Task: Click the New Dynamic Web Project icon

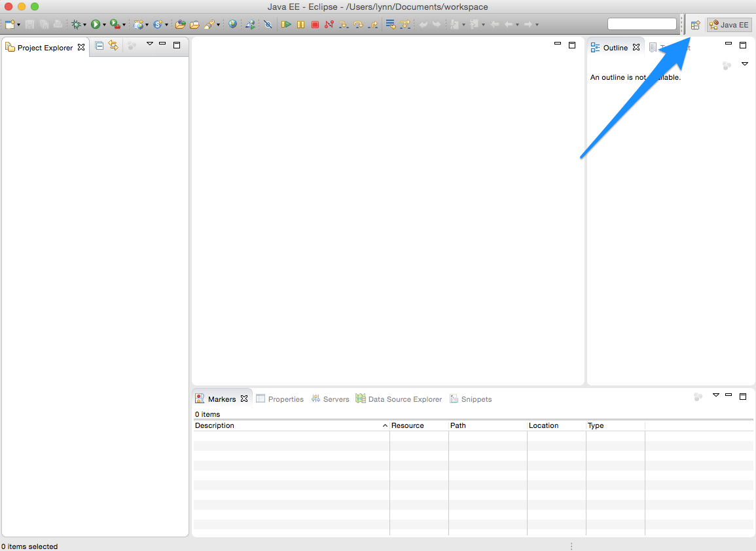Action: point(139,24)
